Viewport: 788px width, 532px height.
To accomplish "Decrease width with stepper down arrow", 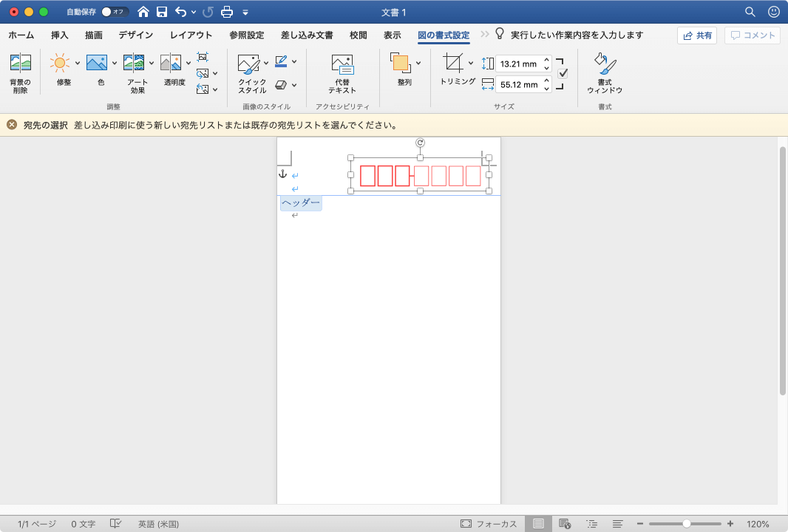I will coord(547,89).
